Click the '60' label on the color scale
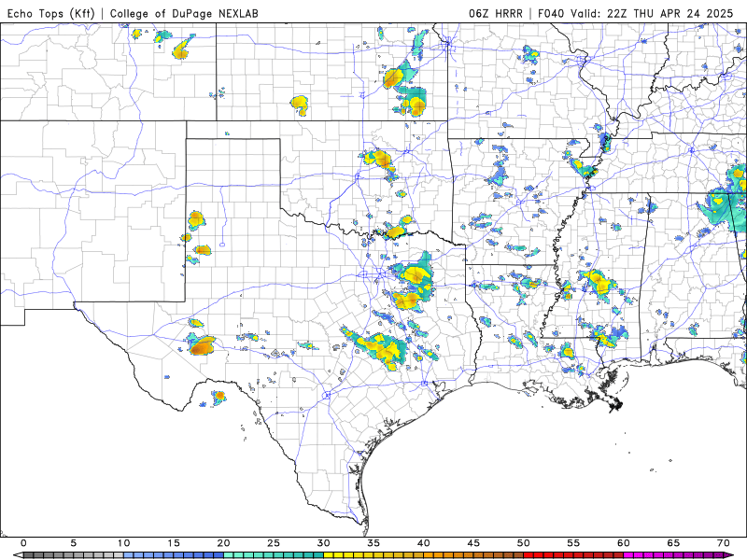The height and width of the screenshot is (560, 747). (624, 542)
